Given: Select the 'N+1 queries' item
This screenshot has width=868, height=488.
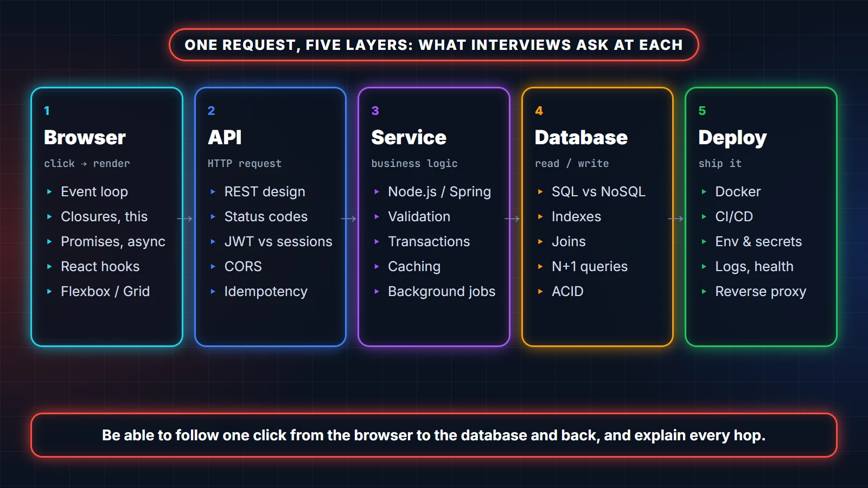Looking at the screenshot, I should (590, 266).
